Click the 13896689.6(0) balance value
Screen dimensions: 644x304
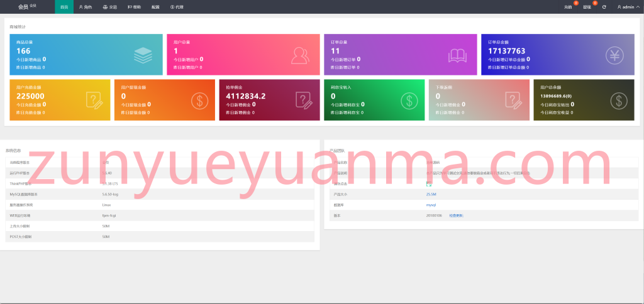[556, 96]
